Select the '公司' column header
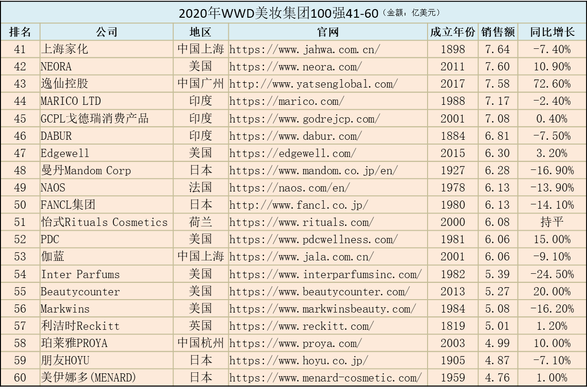Viewport: 587px width, 392px height. (x=107, y=32)
